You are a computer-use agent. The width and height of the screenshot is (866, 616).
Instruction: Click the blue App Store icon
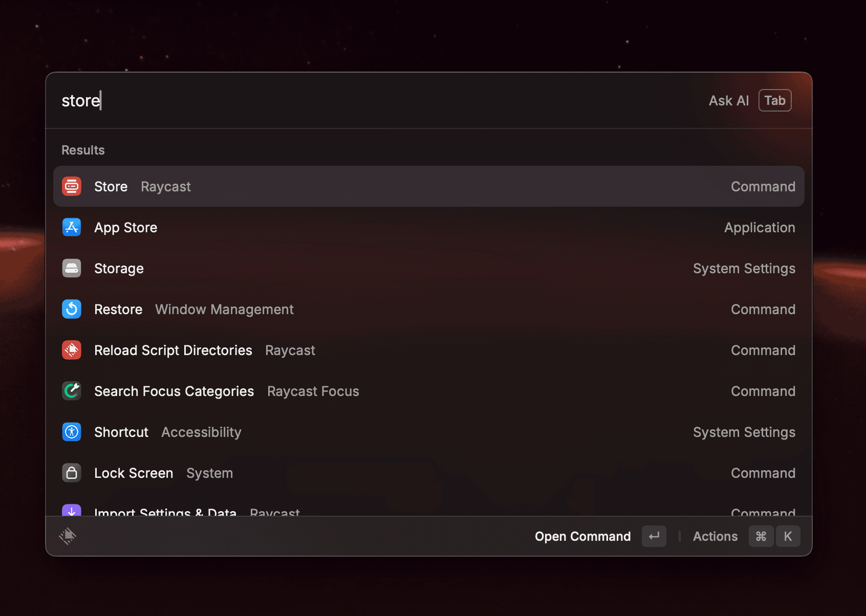(x=72, y=227)
